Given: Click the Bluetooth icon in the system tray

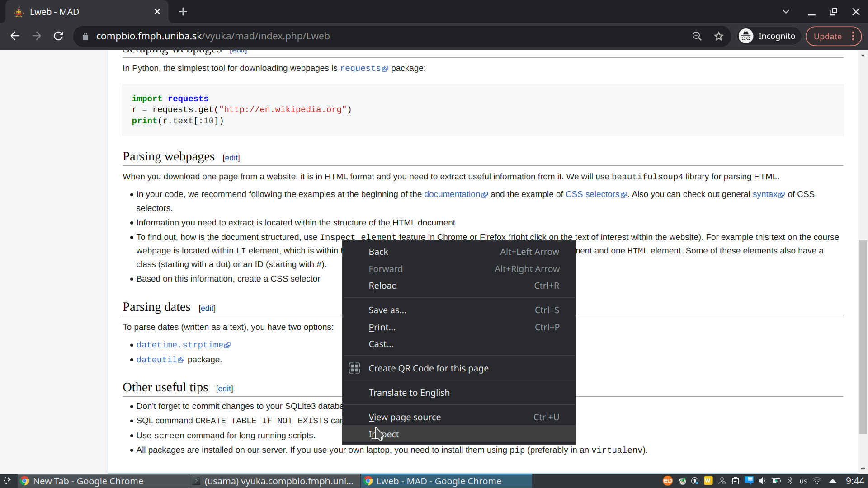Looking at the screenshot, I should [790, 481].
